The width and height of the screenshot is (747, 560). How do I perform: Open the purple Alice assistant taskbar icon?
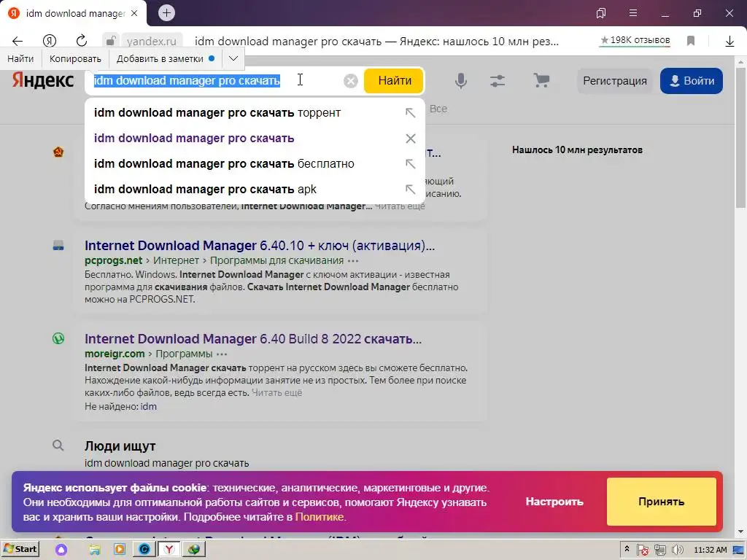coord(61,550)
